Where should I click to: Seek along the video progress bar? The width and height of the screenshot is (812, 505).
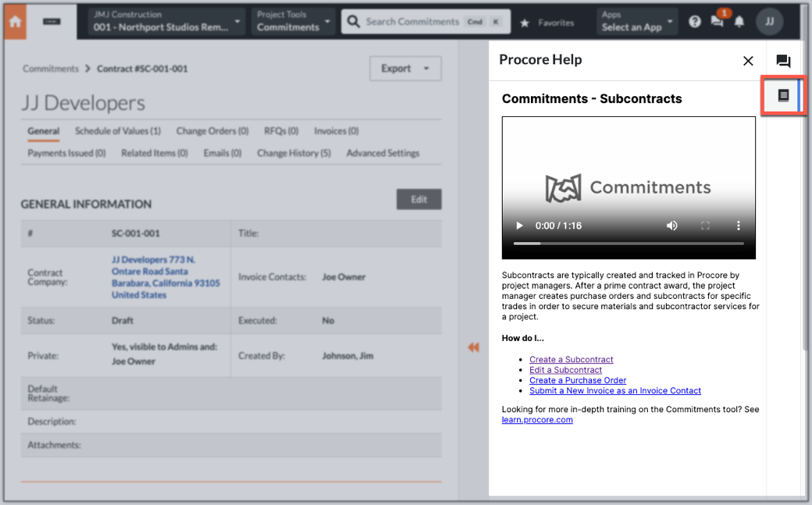pos(629,244)
